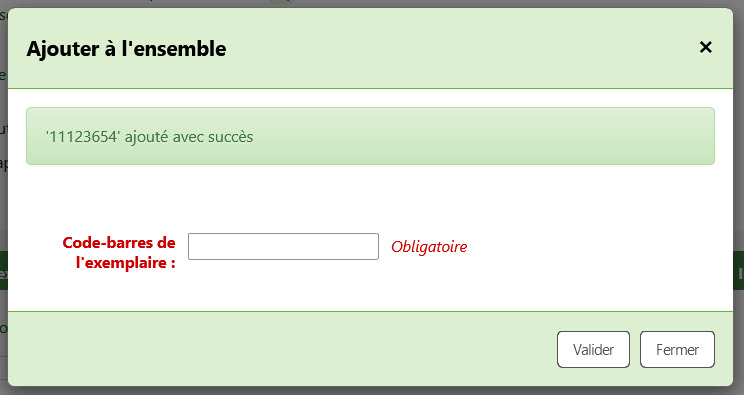This screenshot has width=744, height=395.
Task: Click empty area of the modal footer
Action: point(285,349)
